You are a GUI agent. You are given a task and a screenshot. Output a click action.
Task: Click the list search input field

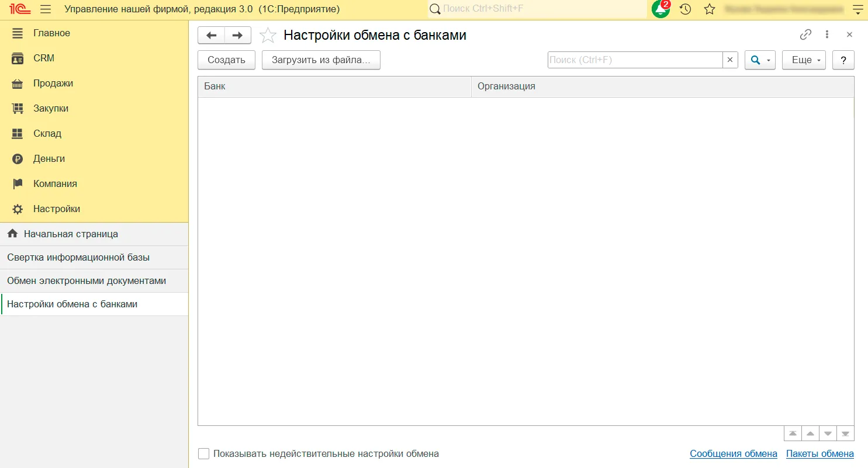pyautogui.click(x=635, y=60)
